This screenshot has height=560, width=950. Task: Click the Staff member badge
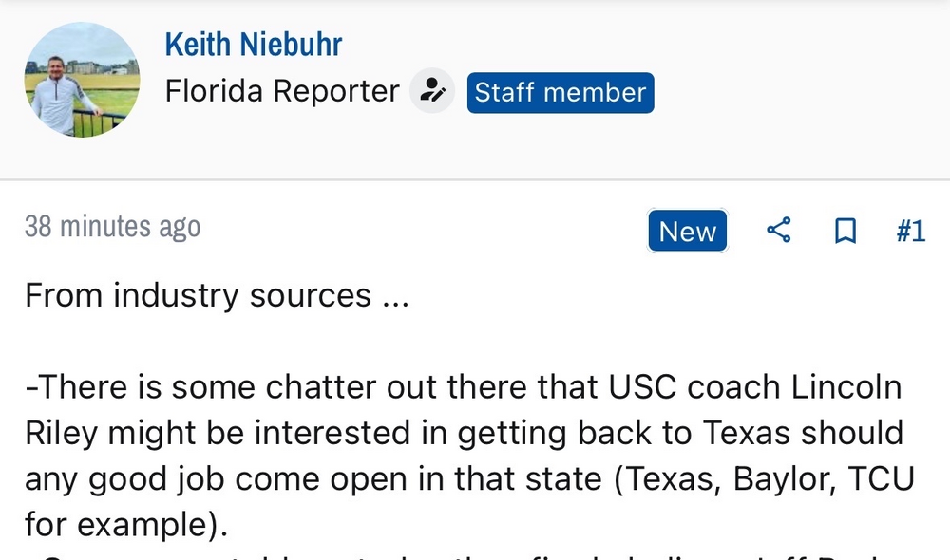[560, 92]
